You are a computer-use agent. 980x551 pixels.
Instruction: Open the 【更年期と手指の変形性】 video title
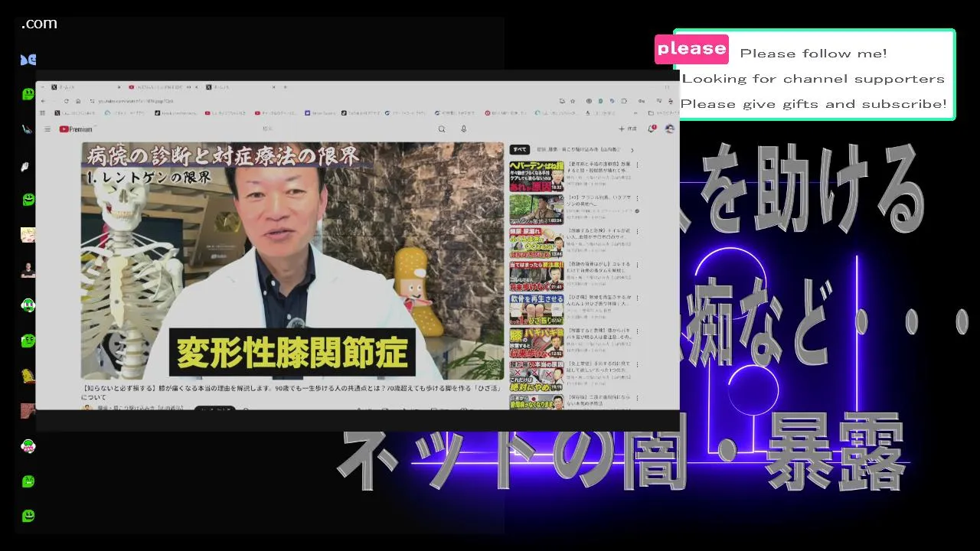599,167
